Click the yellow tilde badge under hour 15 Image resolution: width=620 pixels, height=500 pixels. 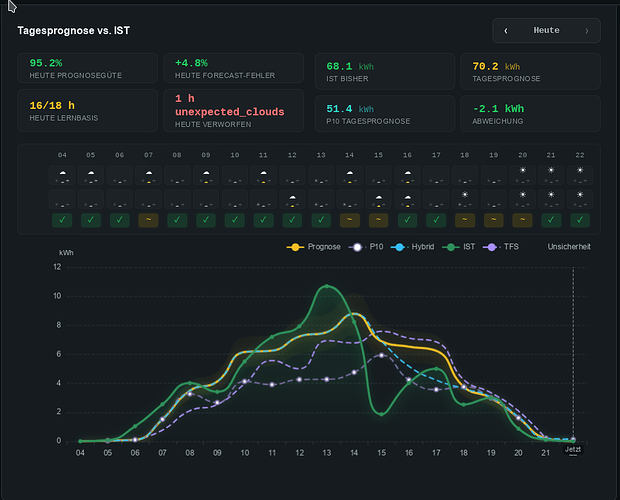click(378, 220)
